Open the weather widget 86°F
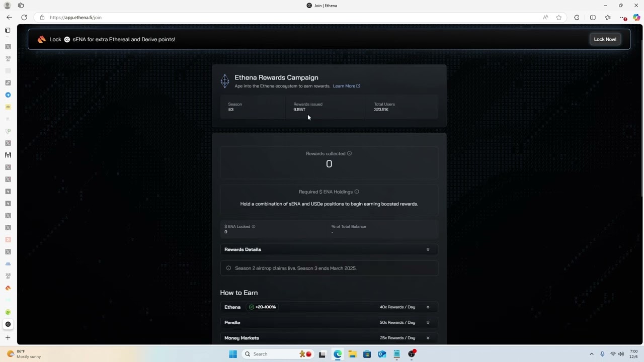The width and height of the screenshot is (644, 362). 23,354
